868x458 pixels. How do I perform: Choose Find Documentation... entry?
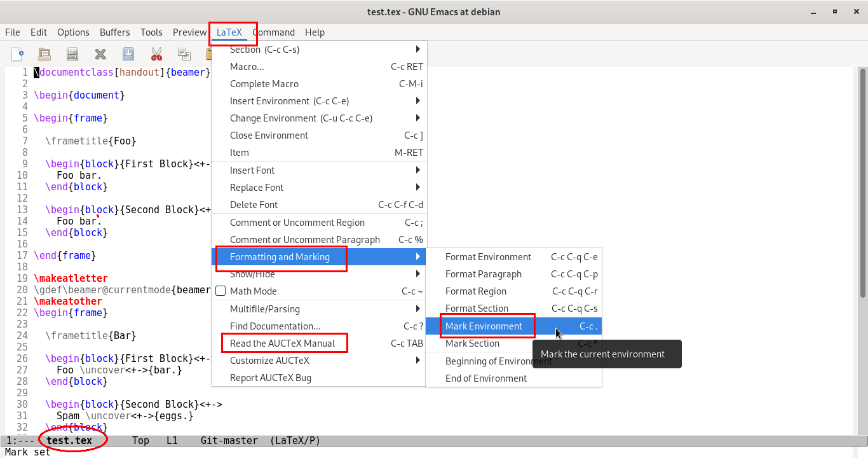tap(319, 326)
